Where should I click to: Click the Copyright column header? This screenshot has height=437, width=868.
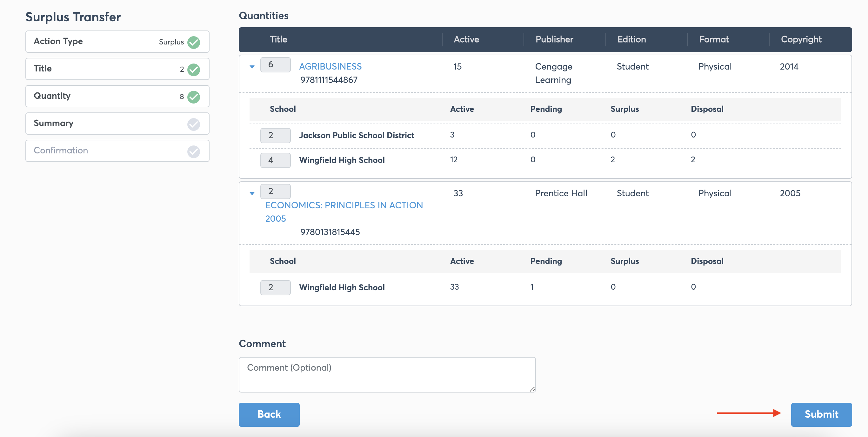801,39
